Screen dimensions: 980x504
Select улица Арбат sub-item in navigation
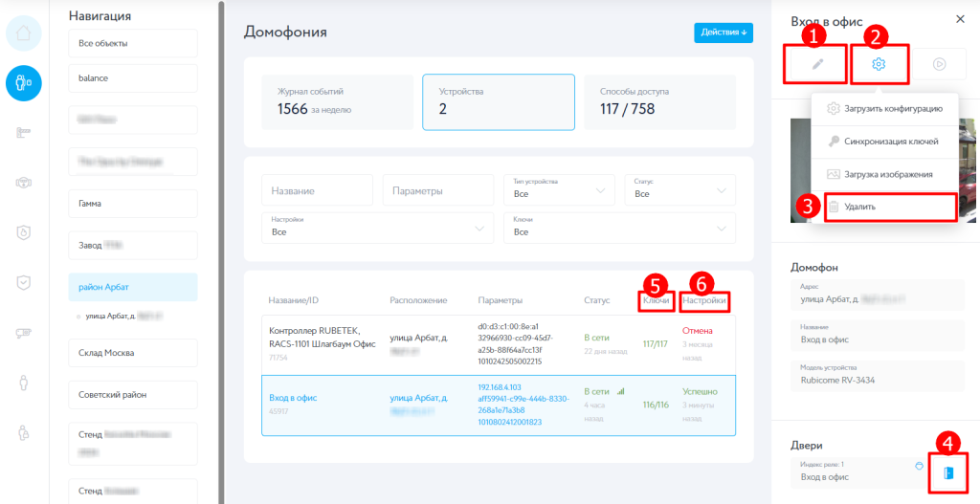(123, 317)
